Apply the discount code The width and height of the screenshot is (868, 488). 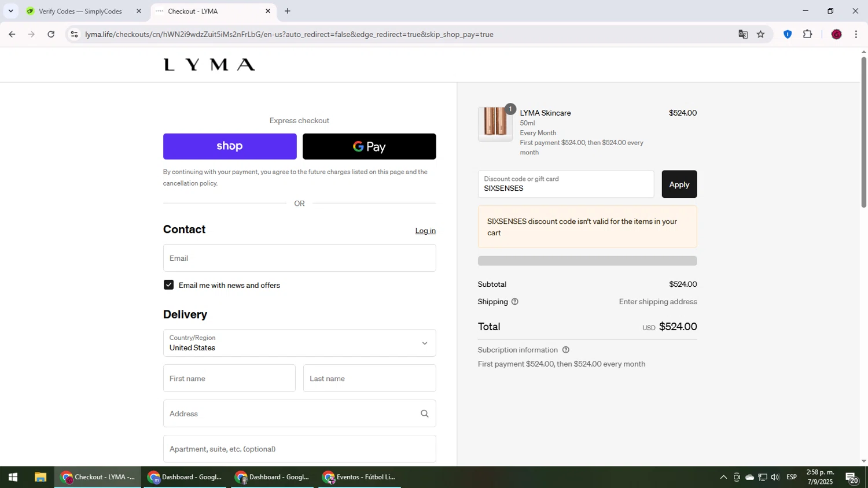tap(679, 184)
